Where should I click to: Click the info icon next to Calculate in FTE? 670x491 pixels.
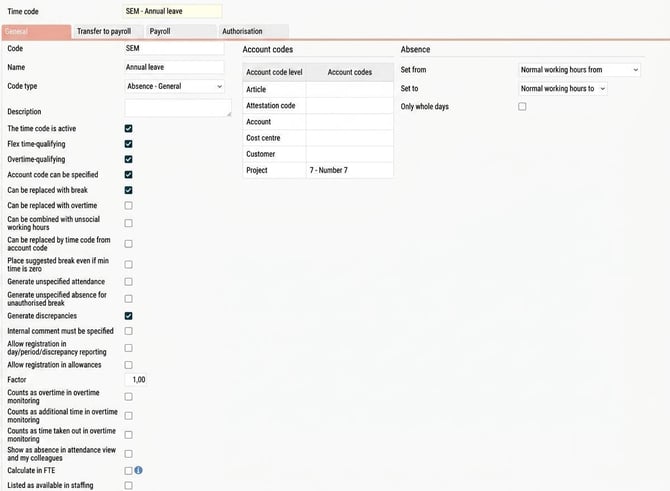pyautogui.click(x=138, y=470)
